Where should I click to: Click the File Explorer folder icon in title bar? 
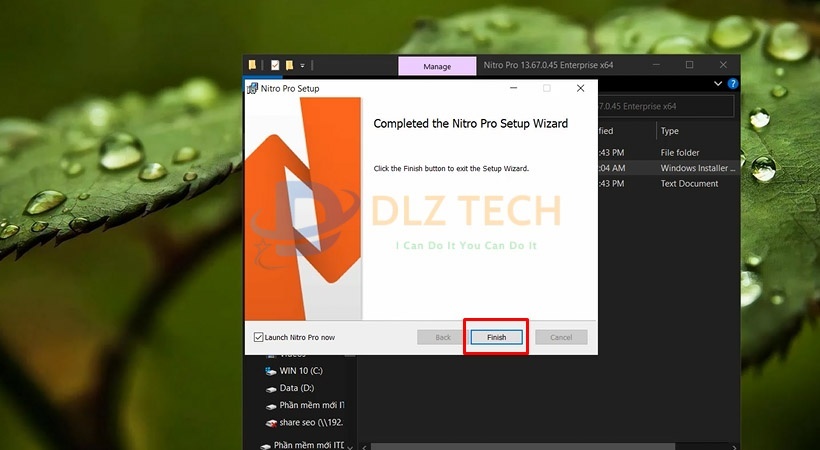coord(253,65)
